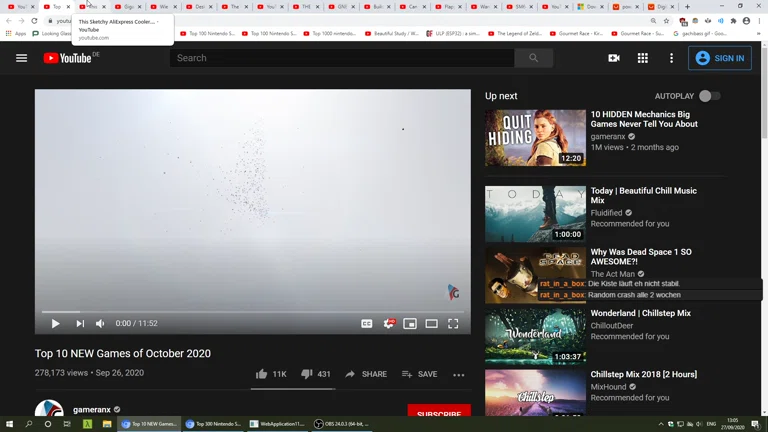The image size is (768, 432).
Task: Click the SIGN IN button
Action: [720, 58]
